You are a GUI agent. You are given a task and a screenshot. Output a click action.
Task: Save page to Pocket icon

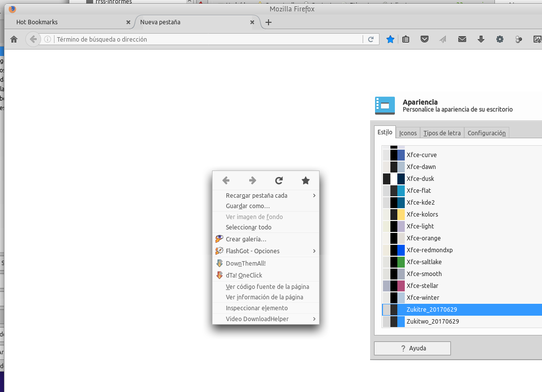(x=425, y=39)
